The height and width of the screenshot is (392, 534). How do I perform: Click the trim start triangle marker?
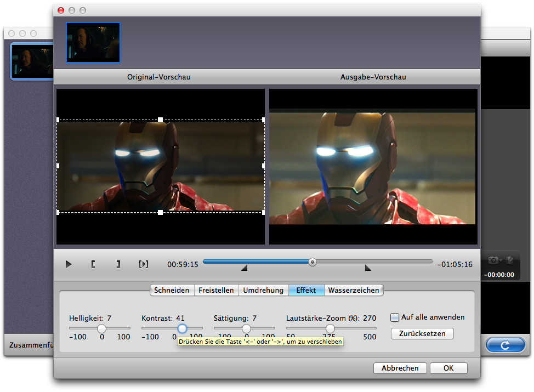click(x=245, y=268)
